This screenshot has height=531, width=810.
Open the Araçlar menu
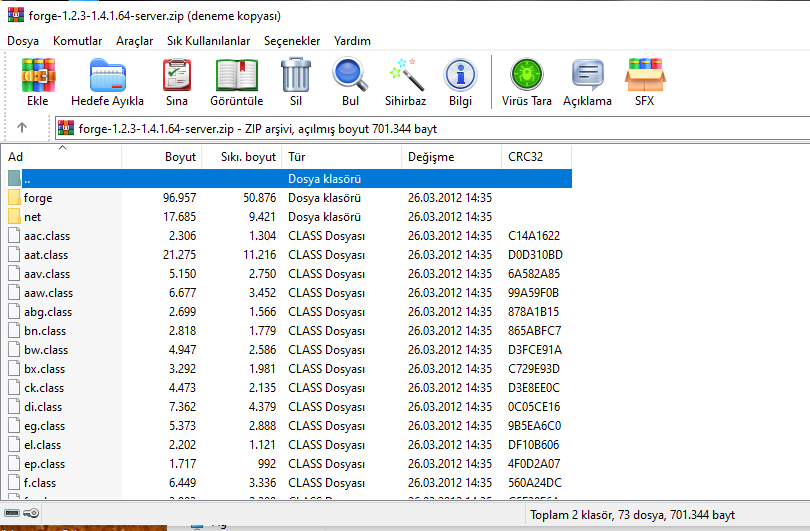pos(134,41)
